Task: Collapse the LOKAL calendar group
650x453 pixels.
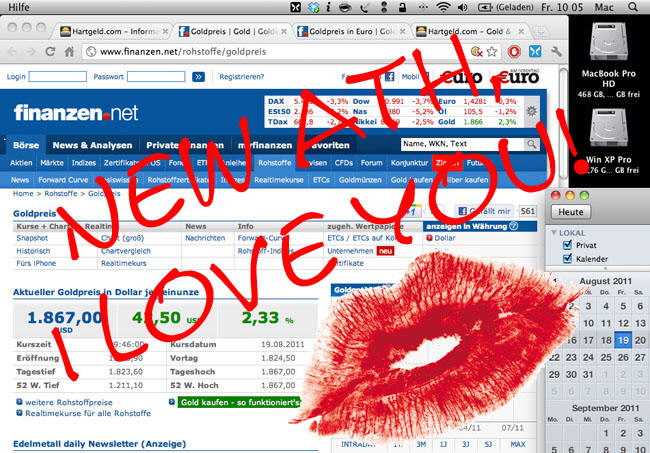Action: pyautogui.click(x=554, y=233)
